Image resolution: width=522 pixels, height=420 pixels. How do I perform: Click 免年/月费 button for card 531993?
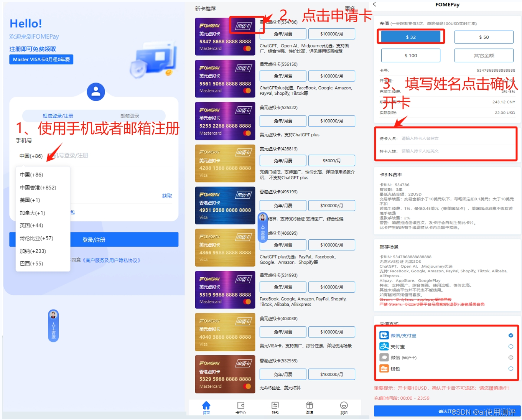coord(283,287)
